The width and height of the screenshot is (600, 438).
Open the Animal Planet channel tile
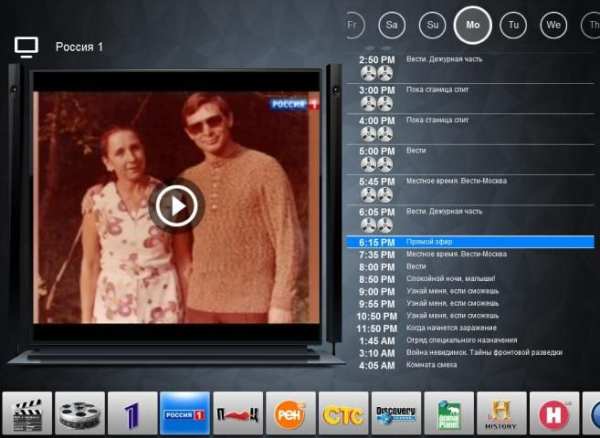449,413
